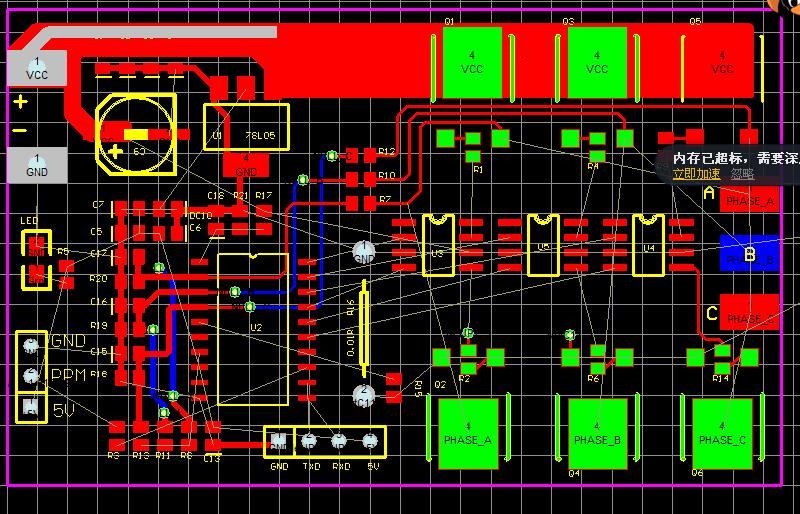
Task: Select Q3's green VCC pad
Action: click(x=597, y=62)
